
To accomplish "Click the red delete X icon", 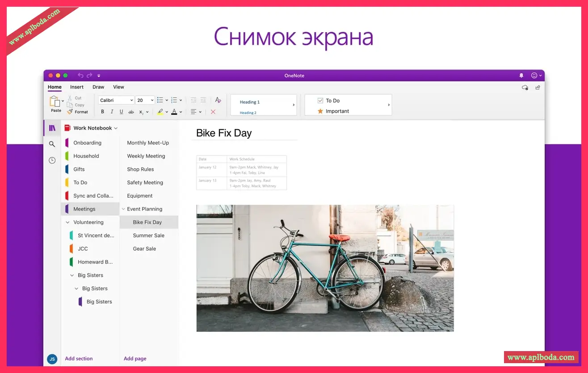I will click(x=213, y=112).
